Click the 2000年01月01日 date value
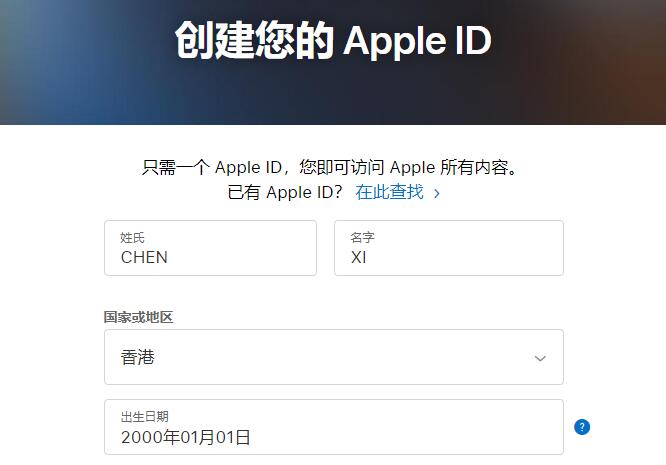This screenshot has width=666, height=465. [186, 437]
